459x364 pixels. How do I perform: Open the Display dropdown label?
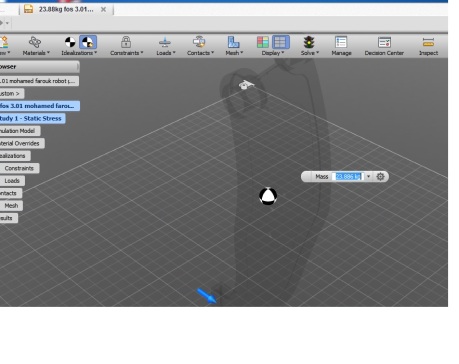tap(273, 53)
